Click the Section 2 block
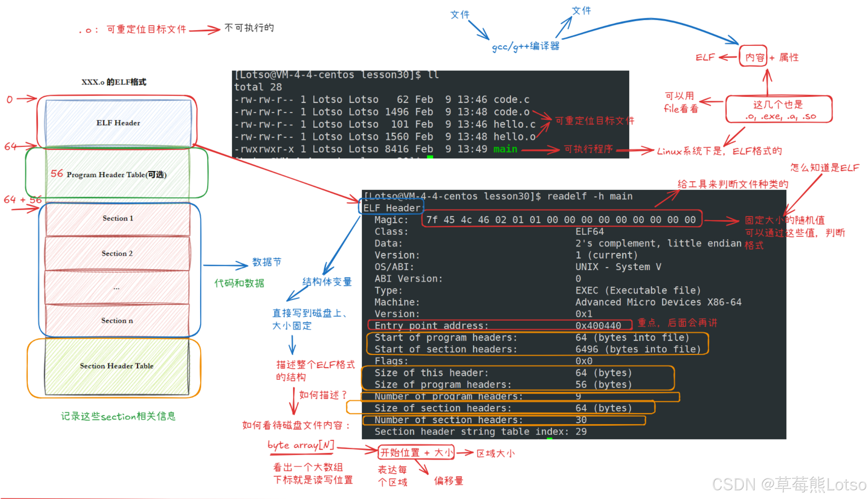Viewport: 868px width, 499px height. coord(117,253)
